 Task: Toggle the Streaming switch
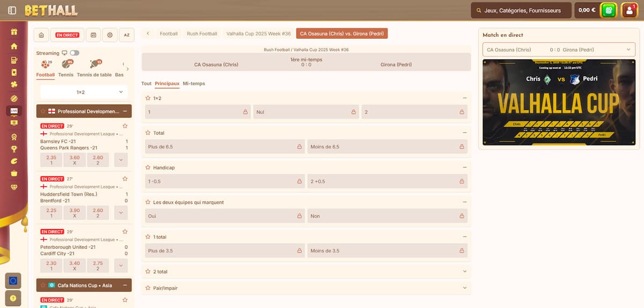(x=74, y=53)
